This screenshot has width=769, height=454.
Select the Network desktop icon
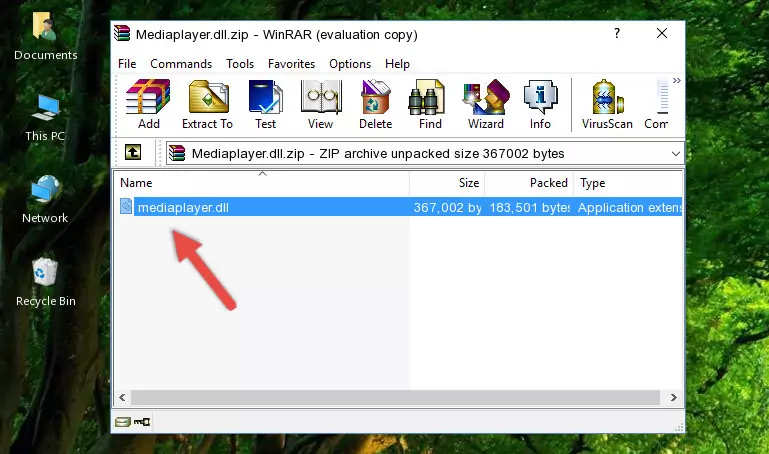coord(45,200)
